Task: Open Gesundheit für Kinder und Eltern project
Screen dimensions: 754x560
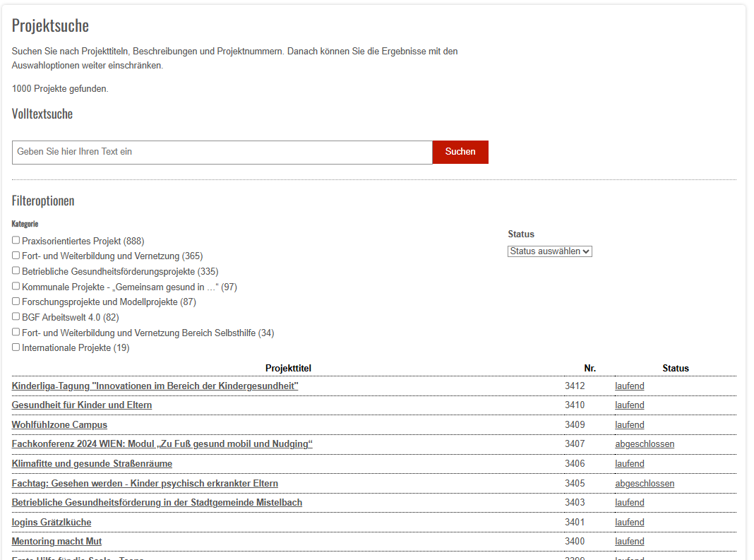Action: (82, 405)
